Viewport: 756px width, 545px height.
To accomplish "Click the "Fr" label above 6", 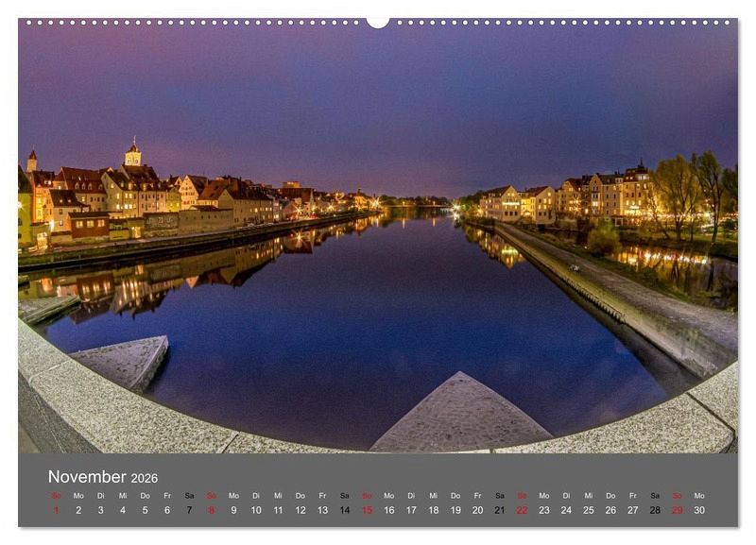I will [x=167, y=495].
